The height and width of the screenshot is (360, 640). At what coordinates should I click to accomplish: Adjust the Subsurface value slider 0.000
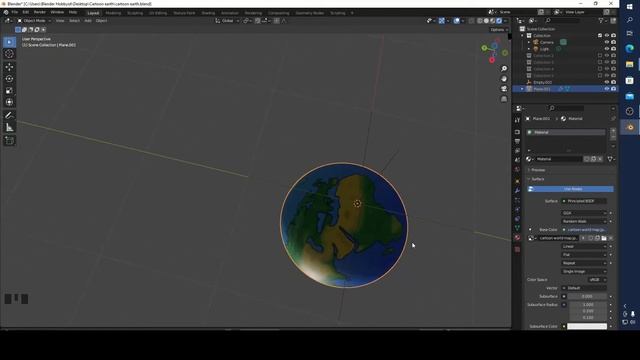(x=587, y=296)
